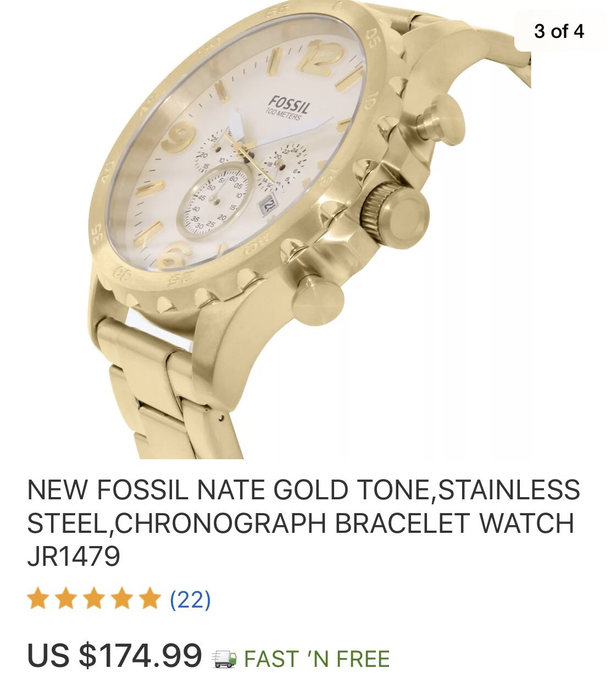Click the JR1479 model number text

pos(74,556)
